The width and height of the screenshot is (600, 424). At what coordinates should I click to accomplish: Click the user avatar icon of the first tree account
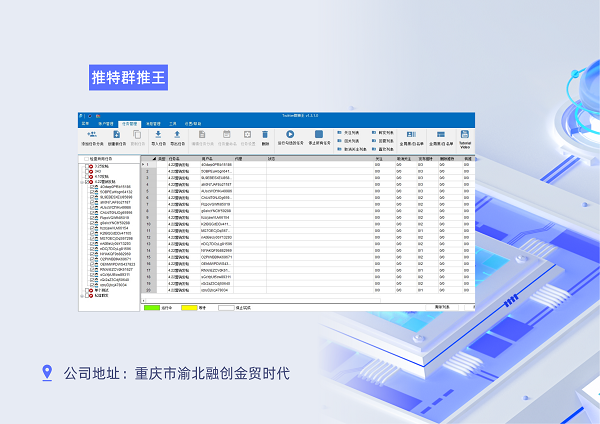pos(96,187)
